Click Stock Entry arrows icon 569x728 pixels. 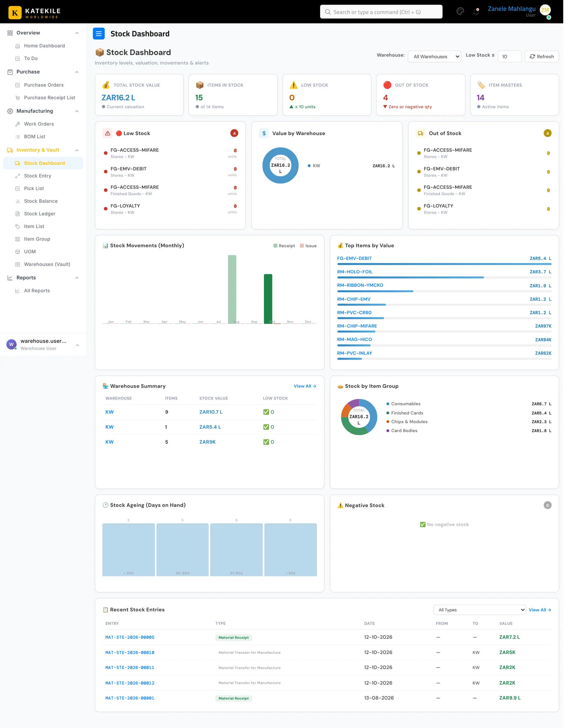(17, 176)
